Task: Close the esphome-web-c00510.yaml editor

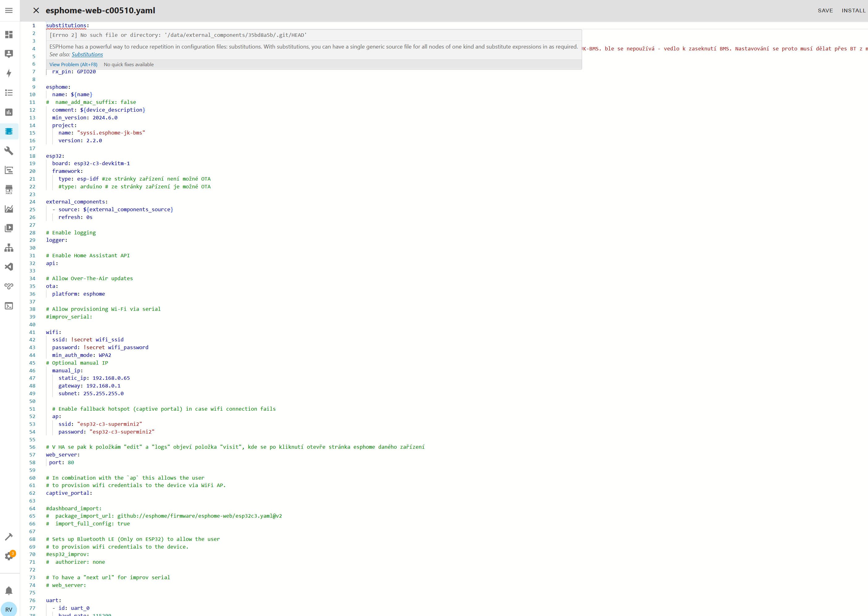Action: (36, 10)
